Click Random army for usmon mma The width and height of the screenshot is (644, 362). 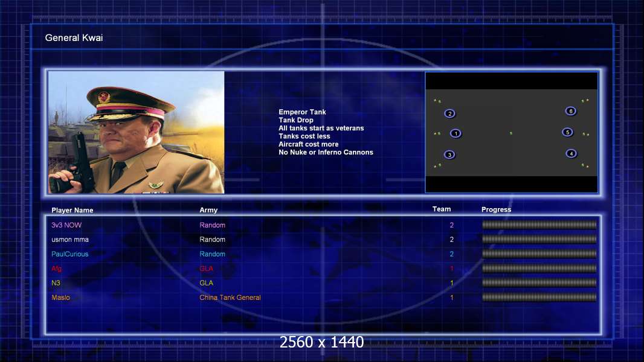[212, 240]
